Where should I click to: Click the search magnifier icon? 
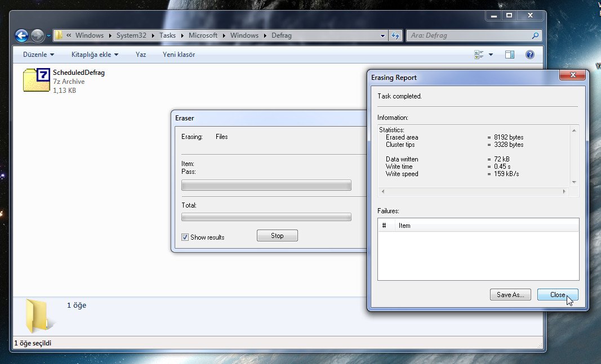click(x=536, y=35)
